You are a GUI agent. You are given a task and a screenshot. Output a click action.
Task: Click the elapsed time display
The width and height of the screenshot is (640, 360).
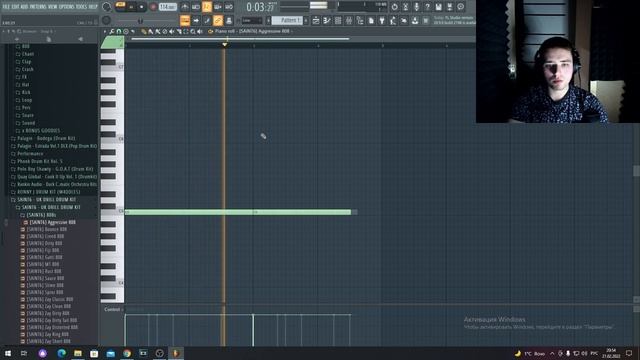point(261,7)
